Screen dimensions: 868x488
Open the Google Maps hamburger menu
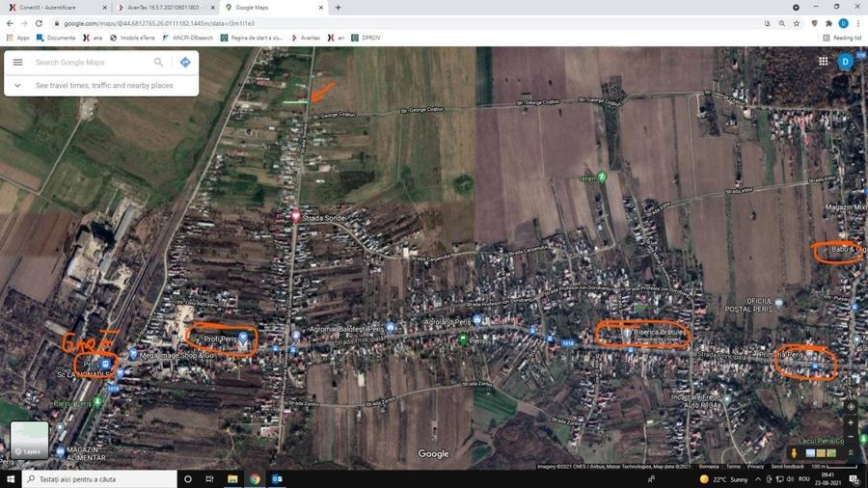tap(17, 62)
